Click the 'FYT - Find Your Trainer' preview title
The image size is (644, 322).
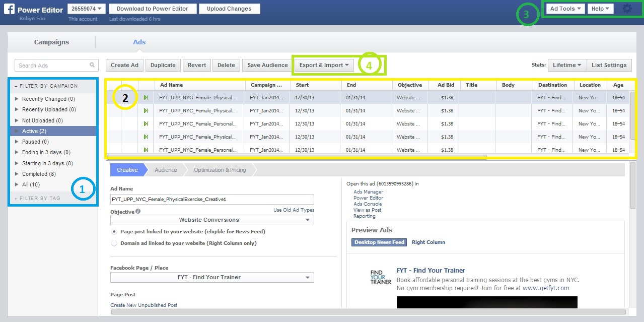pyautogui.click(x=431, y=271)
